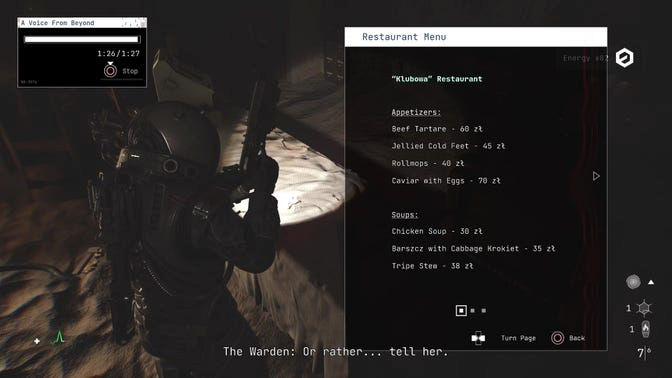Select the second page indicator dot

[x=473, y=310]
